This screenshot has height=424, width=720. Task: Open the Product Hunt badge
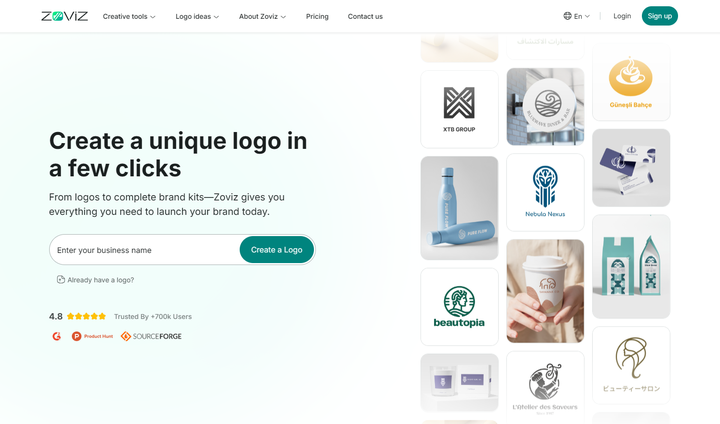(92, 336)
